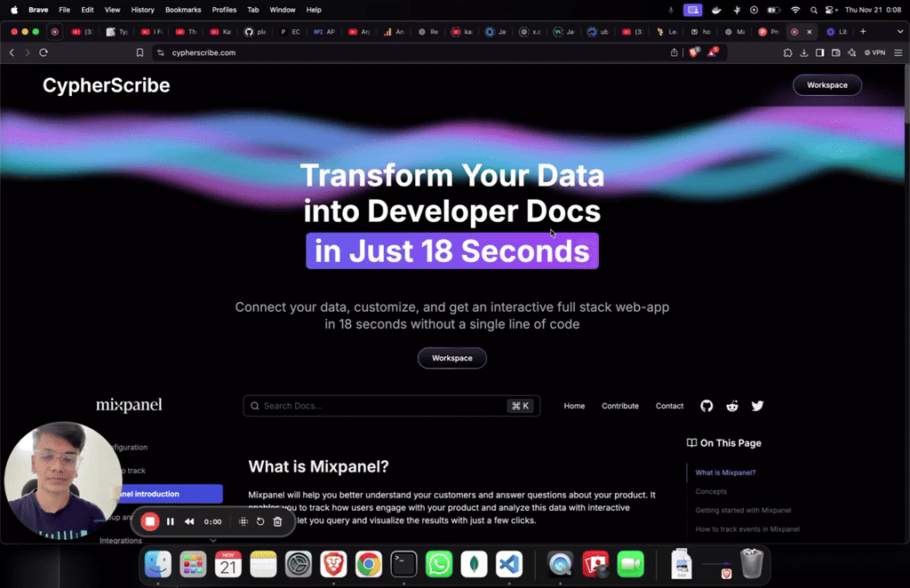The height and width of the screenshot is (588, 910).
Task: Click the Search Docs input field
Action: coord(392,406)
